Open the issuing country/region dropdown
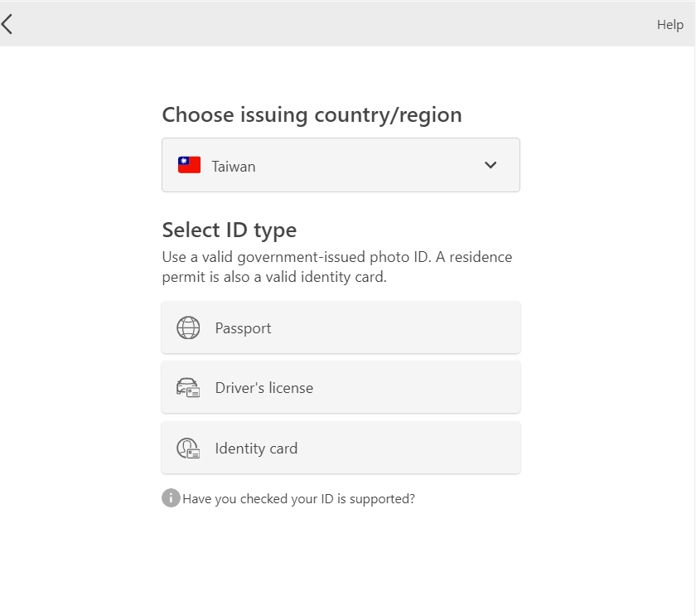This screenshot has width=696, height=616. (341, 165)
